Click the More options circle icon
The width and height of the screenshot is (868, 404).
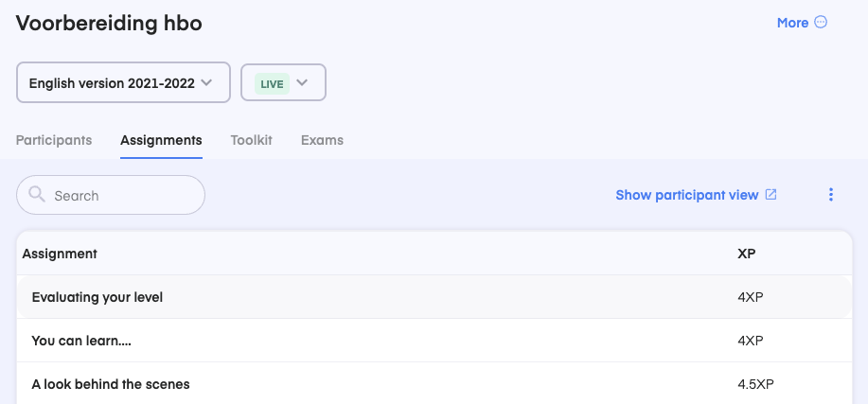[821, 23]
